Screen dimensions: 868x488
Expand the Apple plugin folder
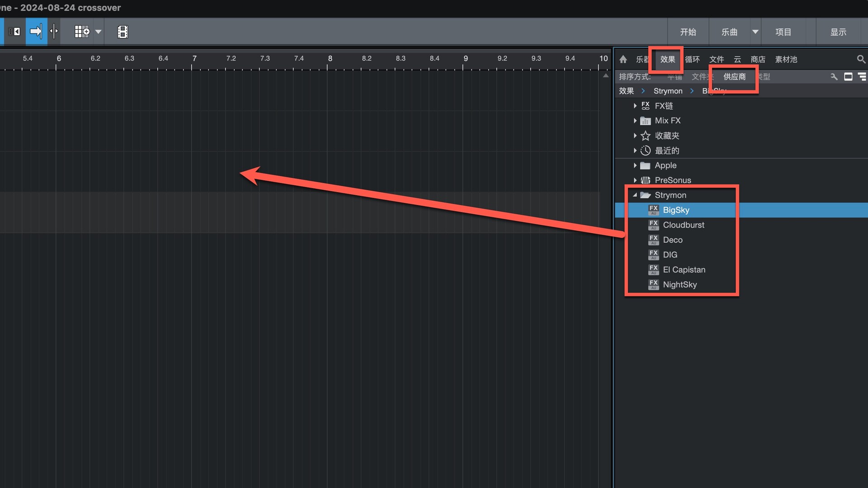click(635, 165)
